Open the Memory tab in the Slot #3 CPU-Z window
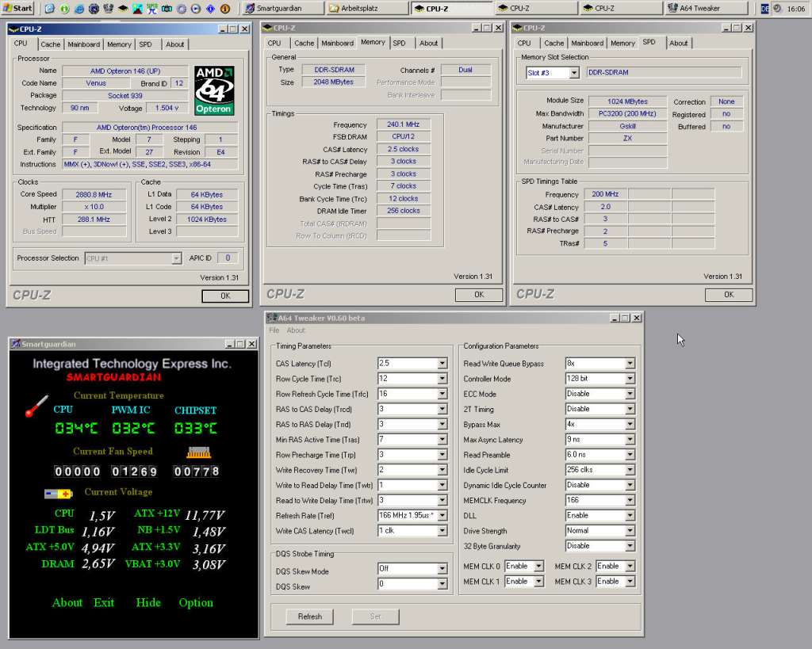The width and height of the screenshot is (812, 649). pos(622,44)
